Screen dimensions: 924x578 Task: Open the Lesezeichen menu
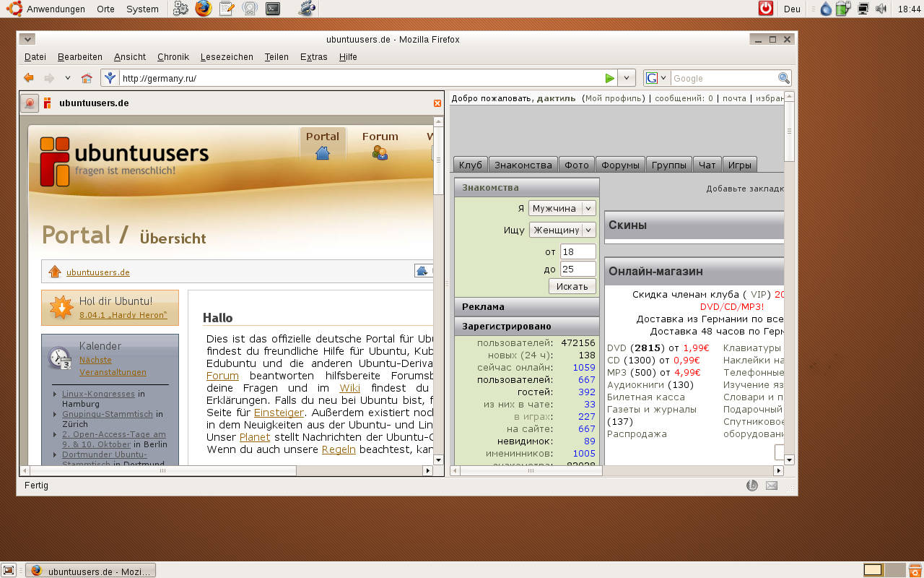click(x=227, y=57)
